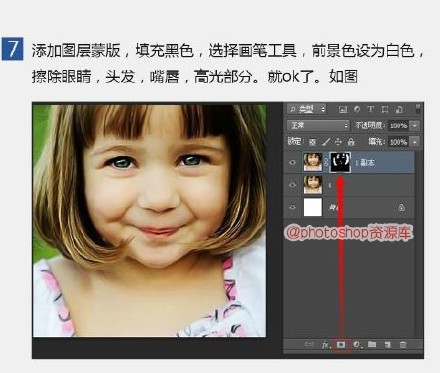This screenshot has height=373, width=440.
Task: Lock image pixels brush icon
Action: coord(326,142)
